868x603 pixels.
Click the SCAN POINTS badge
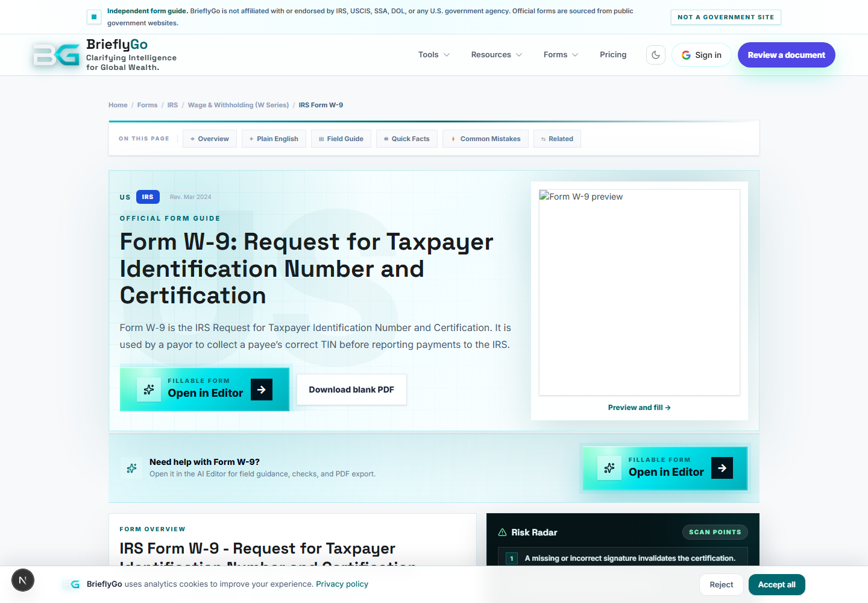pos(715,532)
